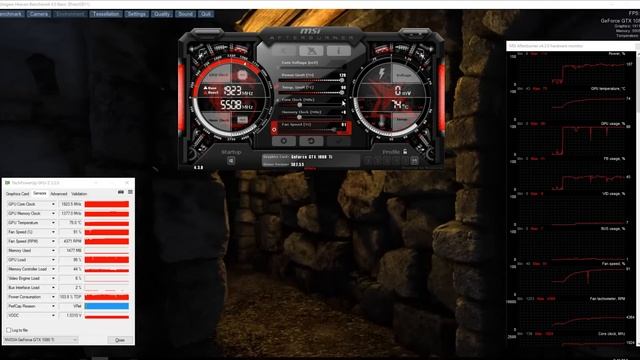
Task: Select the Sensors tab in GPU-Z
Action: (40, 193)
